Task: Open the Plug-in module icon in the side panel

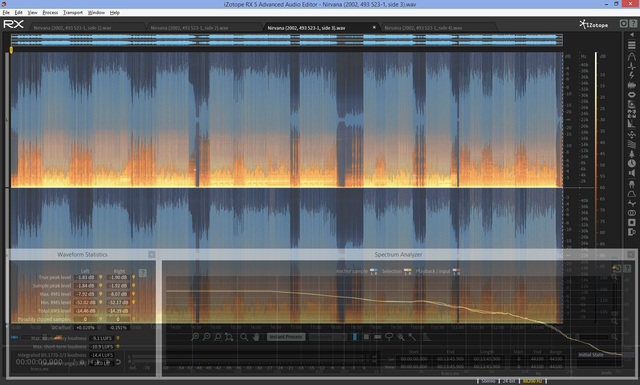Action: pyautogui.click(x=631, y=184)
